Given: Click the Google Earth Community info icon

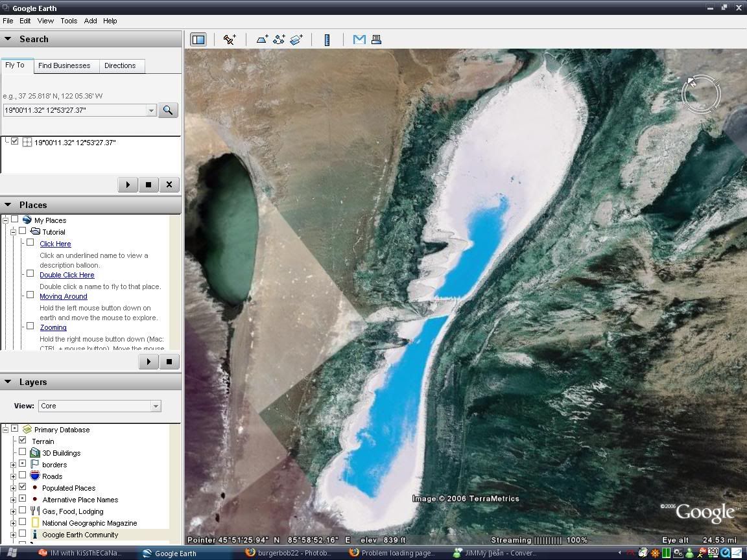Looking at the screenshot, I should [x=35, y=534].
